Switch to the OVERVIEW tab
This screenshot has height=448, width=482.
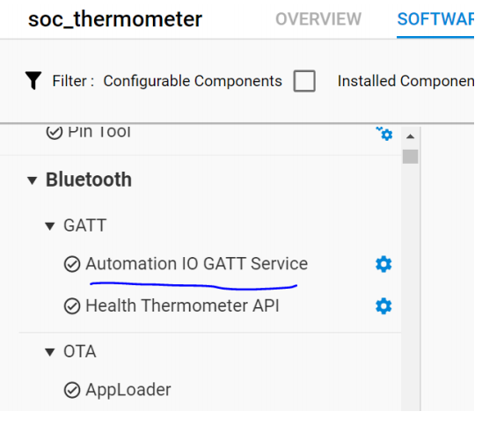318,19
